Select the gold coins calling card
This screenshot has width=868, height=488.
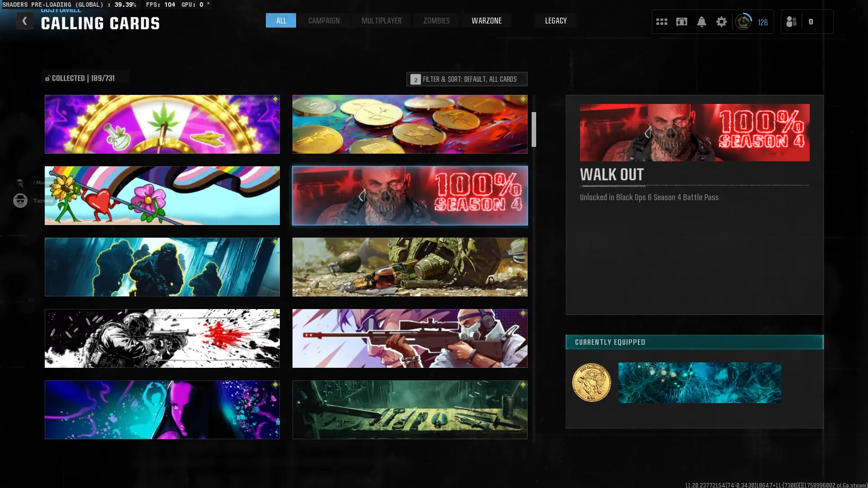[x=410, y=124]
